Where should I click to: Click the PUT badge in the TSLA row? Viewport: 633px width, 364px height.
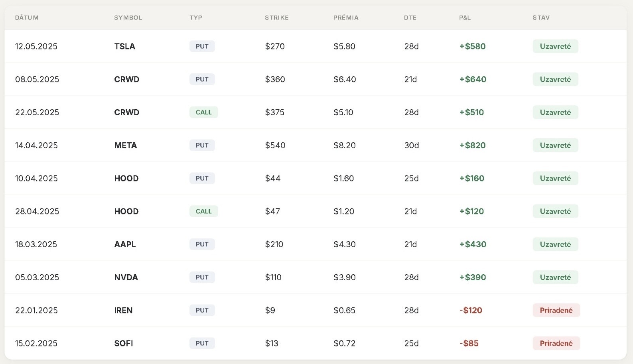point(202,46)
